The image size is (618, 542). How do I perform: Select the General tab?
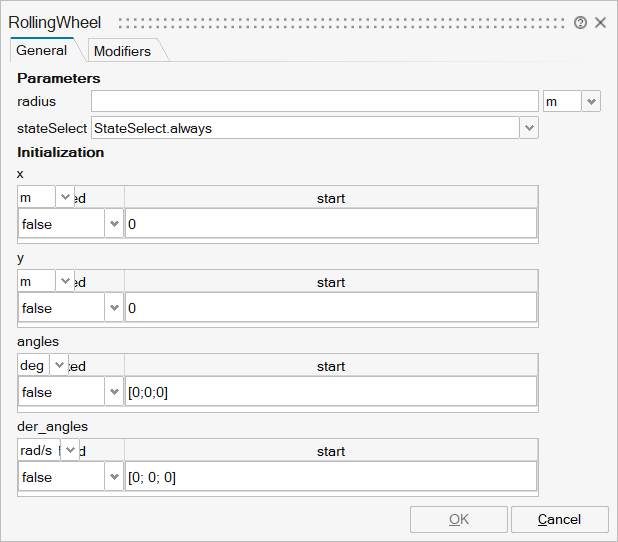[42, 50]
